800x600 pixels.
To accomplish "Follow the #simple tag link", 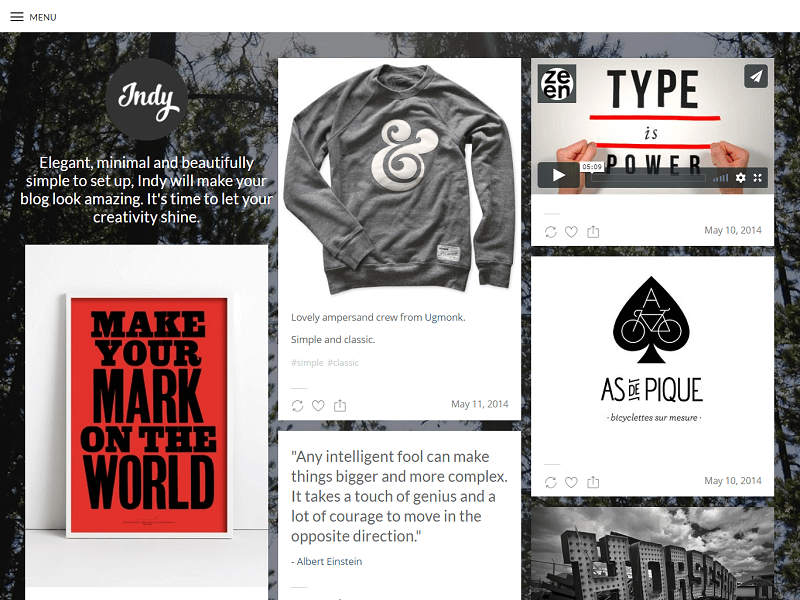I will click(x=307, y=363).
